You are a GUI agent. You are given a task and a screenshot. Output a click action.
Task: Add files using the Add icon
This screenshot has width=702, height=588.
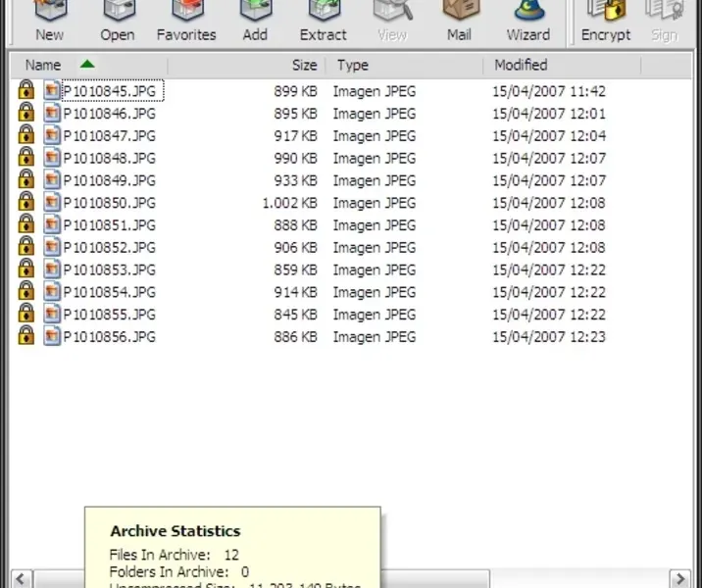click(255, 21)
